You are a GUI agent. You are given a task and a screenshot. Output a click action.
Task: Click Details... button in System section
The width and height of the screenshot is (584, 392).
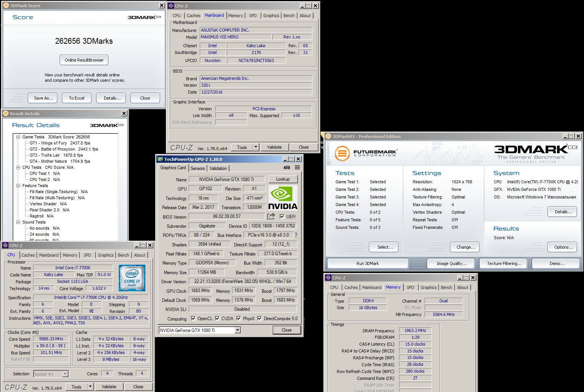point(563,212)
